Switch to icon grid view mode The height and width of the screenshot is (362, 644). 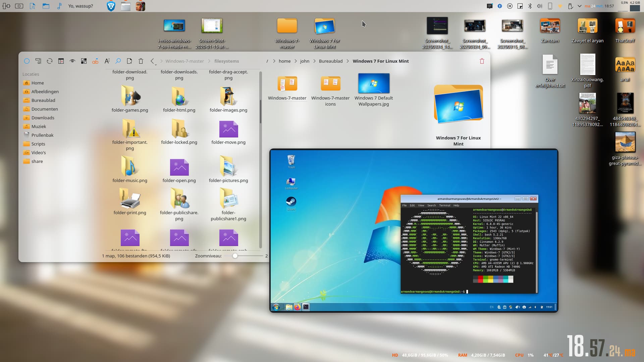tap(84, 61)
